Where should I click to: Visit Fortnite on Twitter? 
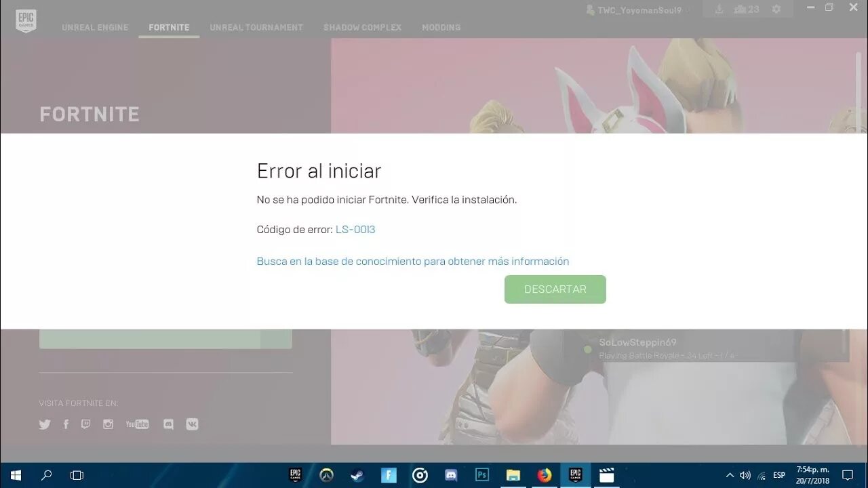[x=45, y=424]
